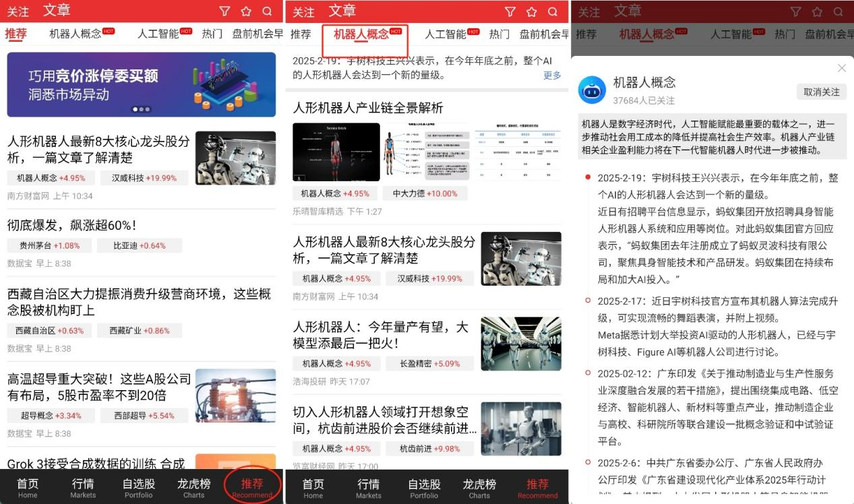Tap white robots thumbnail of 量产有望 article
Screen dimensions: 854x504
point(521,344)
